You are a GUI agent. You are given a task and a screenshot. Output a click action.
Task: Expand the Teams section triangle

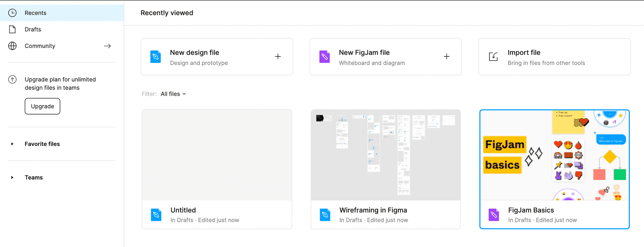coord(12,177)
